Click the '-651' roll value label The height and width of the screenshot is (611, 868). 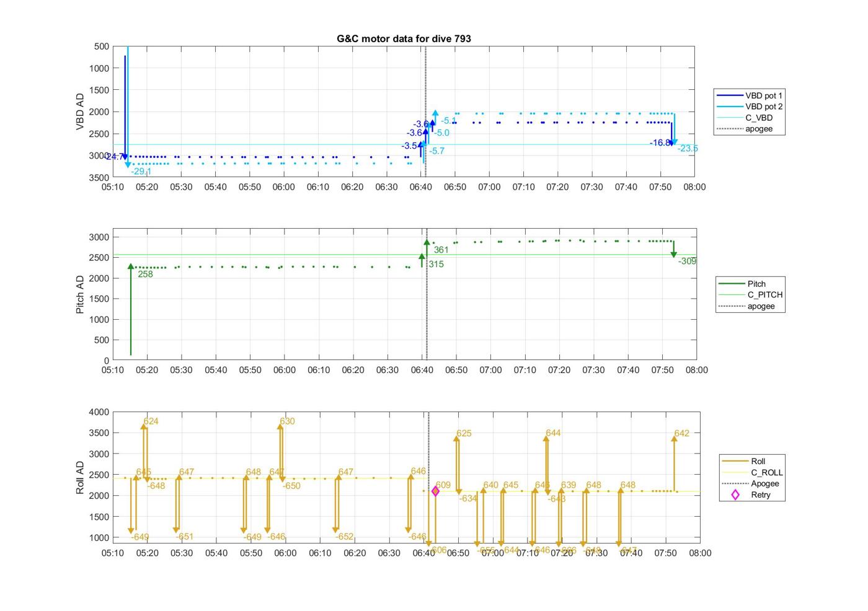(x=184, y=537)
